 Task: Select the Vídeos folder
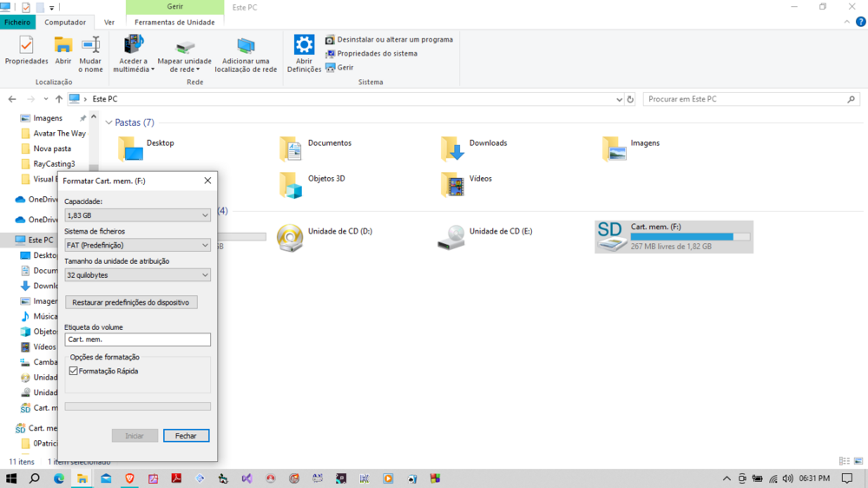pyautogui.click(x=466, y=184)
